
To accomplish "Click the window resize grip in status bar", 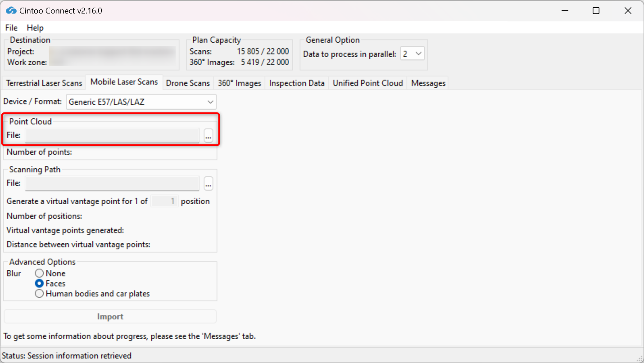I will click(639, 358).
